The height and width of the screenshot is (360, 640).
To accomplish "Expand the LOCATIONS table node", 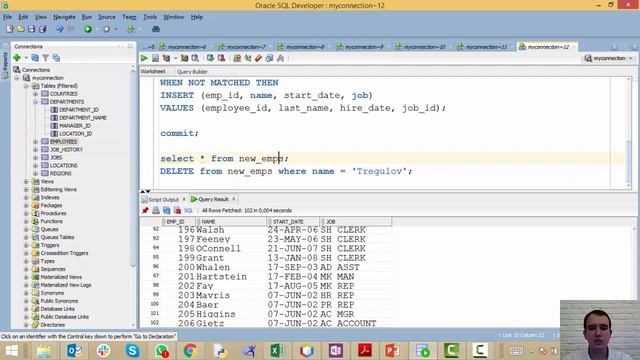I will pos(36,166).
